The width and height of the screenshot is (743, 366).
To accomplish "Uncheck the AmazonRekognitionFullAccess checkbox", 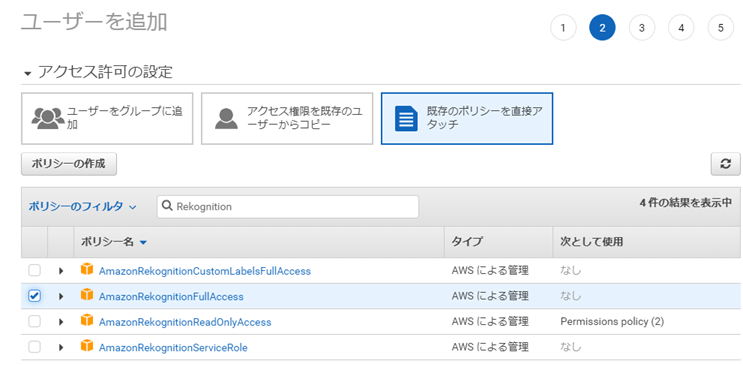I will pyautogui.click(x=34, y=296).
